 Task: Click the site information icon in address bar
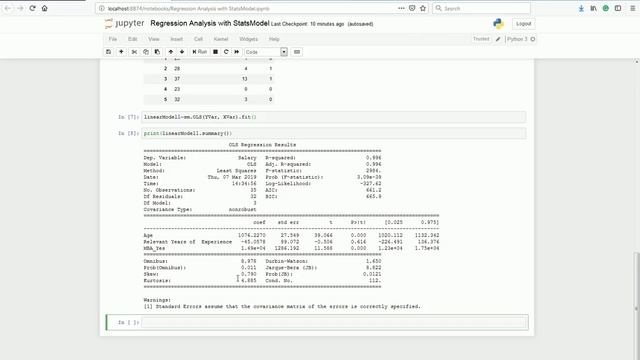point(102,8)
